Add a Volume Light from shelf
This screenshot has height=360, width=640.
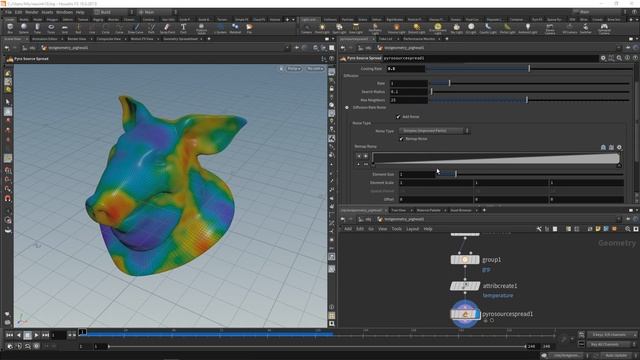click(x=396, y=29)
